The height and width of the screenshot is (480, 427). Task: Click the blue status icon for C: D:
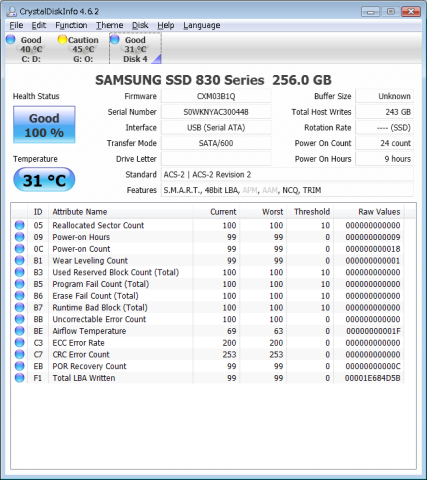[x=11, y=39]
